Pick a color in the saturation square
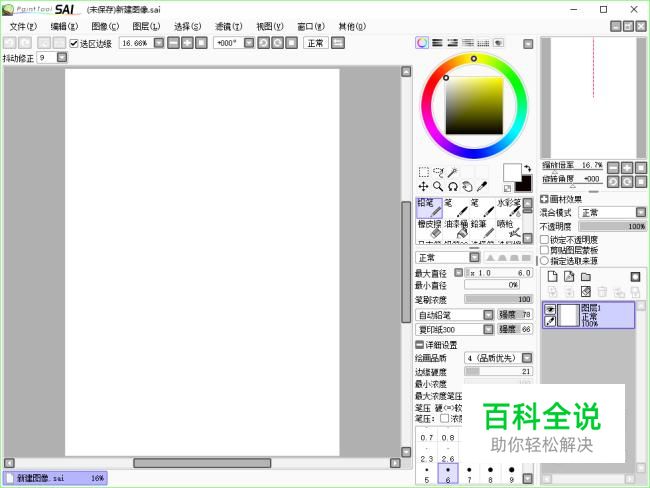 (474, 106)
